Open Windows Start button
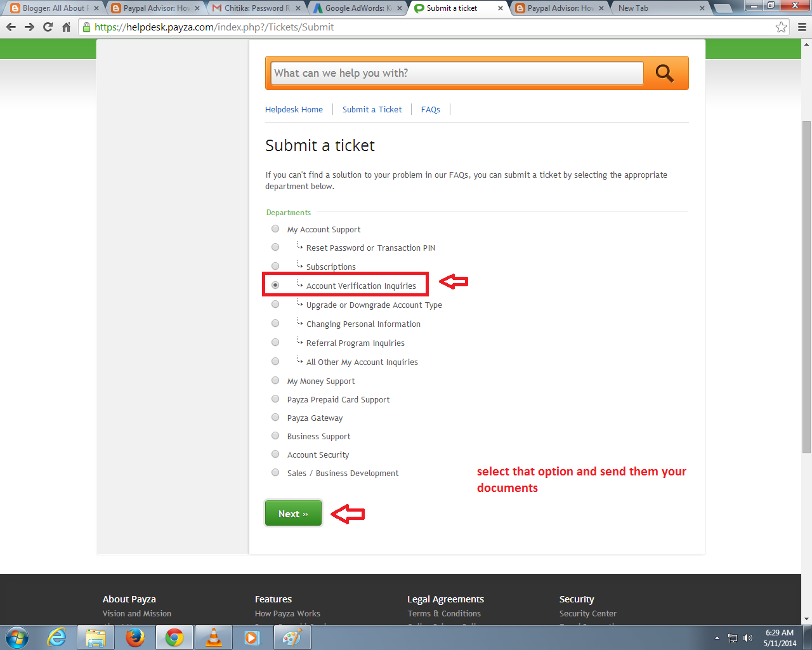Image resolution: width=812 pixels, height=650 pixels. point(17,637)
